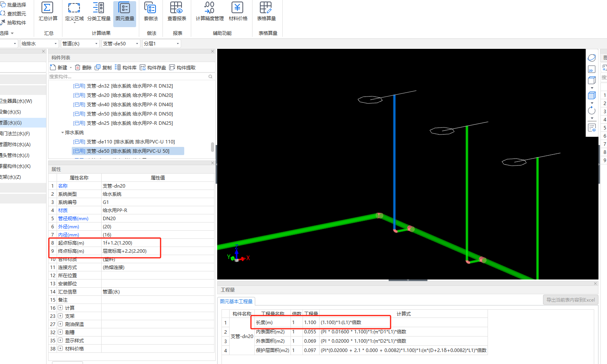Click 导出当前表内容到Excel button
The image size is (607, 364).
click(x=571, y=300)
